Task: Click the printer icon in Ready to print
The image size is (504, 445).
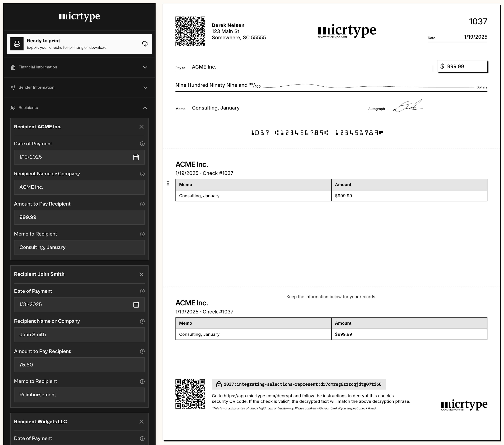Action: [17, 44]
